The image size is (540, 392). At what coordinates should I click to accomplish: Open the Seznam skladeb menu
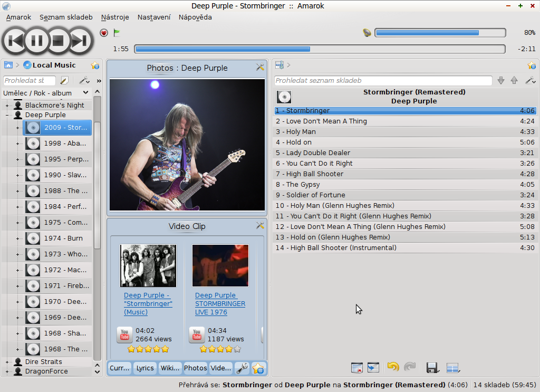(x=66, y=17)
